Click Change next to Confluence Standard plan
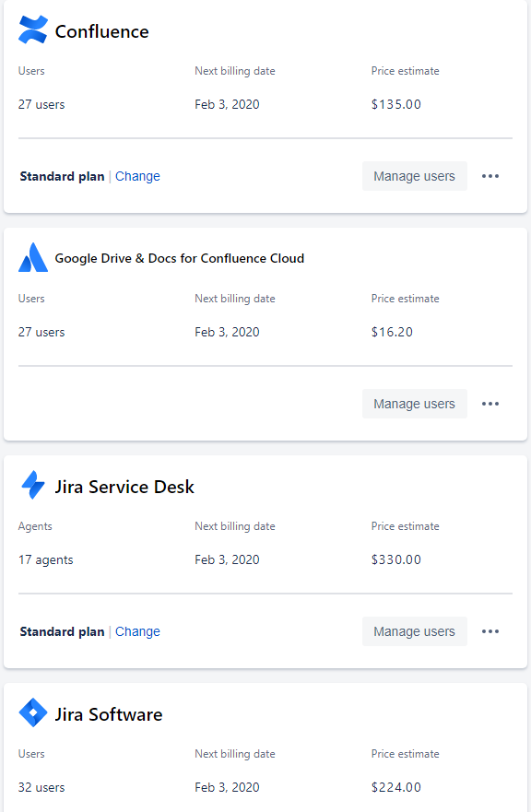The image size is (531, 812). coord(137,176)
